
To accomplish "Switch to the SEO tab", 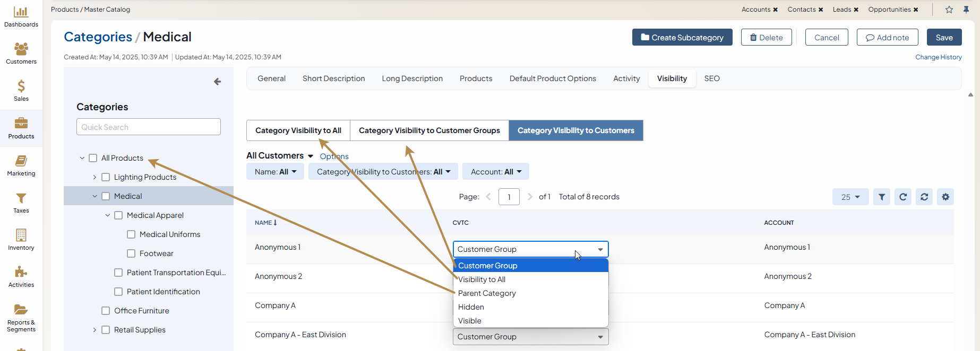I will (x=712, y=78).
